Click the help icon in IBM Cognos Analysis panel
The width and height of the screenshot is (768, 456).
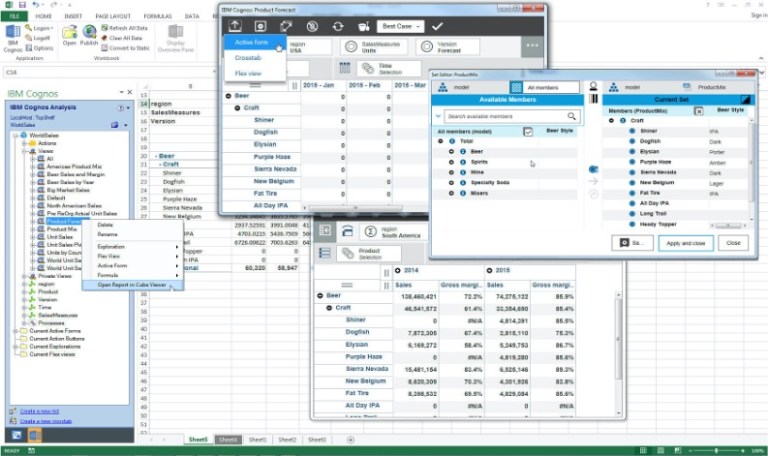[120, 108]
